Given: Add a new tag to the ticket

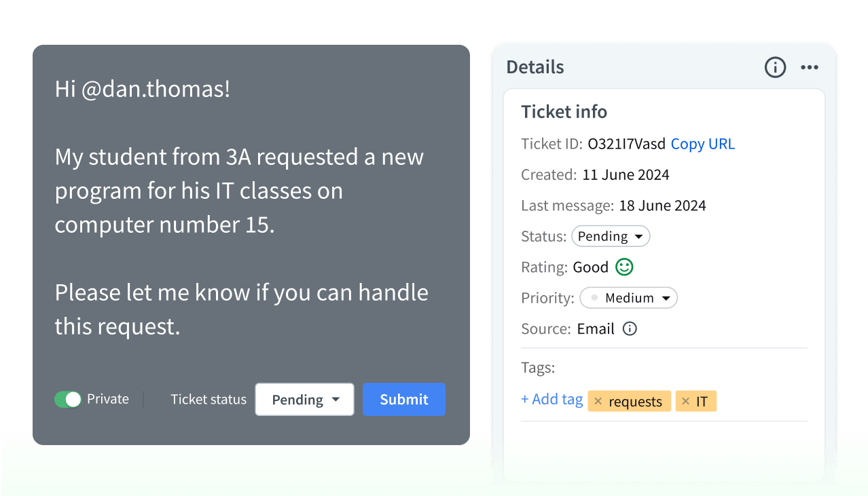Looking at the screenshot, I should [551, 400].
